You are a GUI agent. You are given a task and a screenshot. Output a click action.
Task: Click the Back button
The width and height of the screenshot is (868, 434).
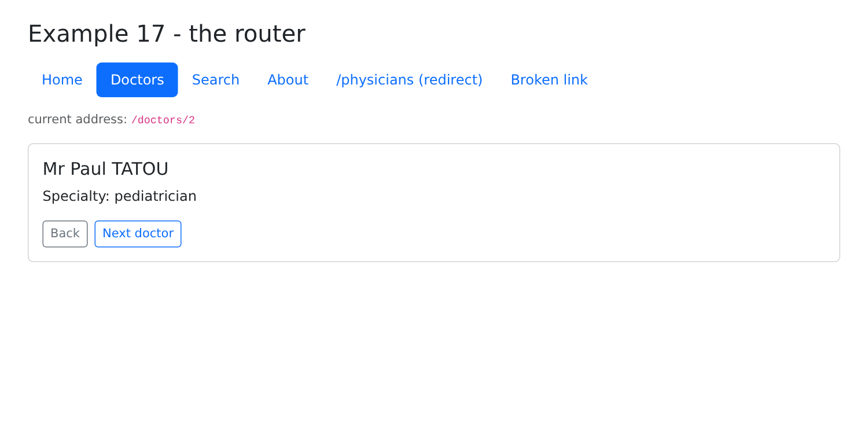[65, 234]
